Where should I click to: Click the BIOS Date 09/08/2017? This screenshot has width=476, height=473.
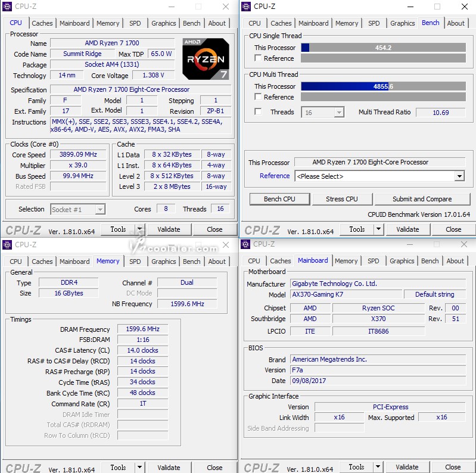click(378, 381)
